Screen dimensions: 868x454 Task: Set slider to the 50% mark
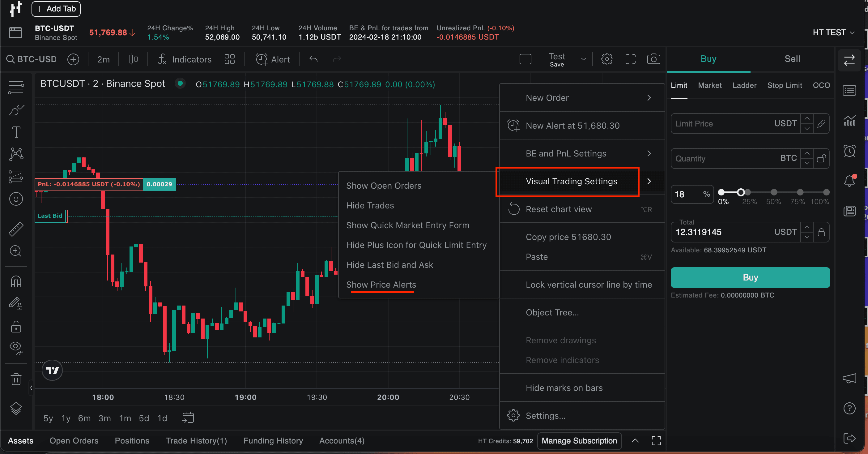[774, 192]
